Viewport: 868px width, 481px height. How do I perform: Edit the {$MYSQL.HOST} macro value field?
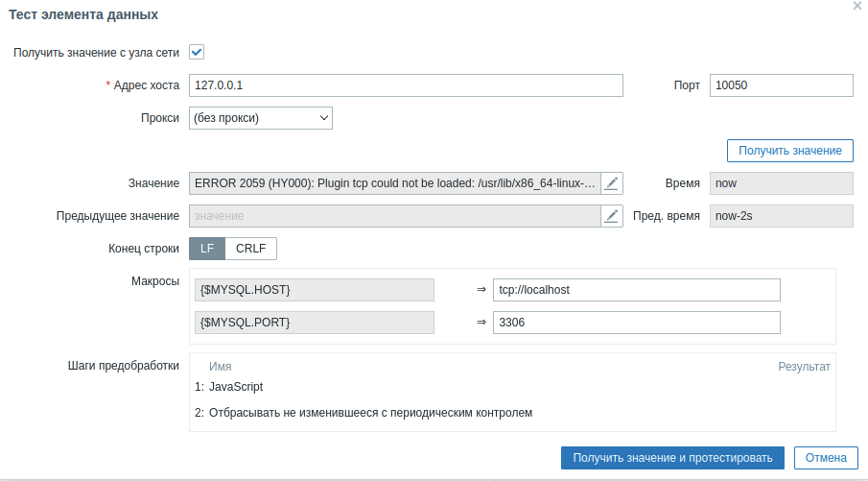636,290
